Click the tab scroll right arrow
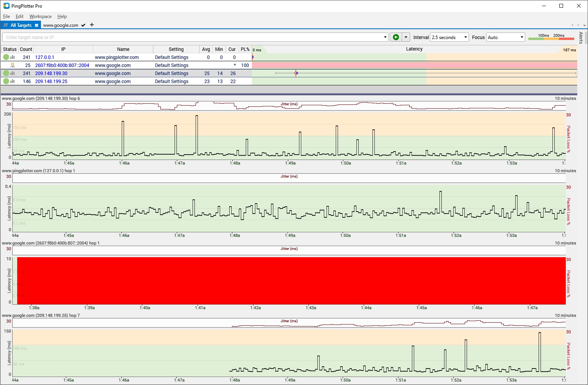The height and width of the screenshot is (385, 588). pyautogui.click(x=578, y=25)
